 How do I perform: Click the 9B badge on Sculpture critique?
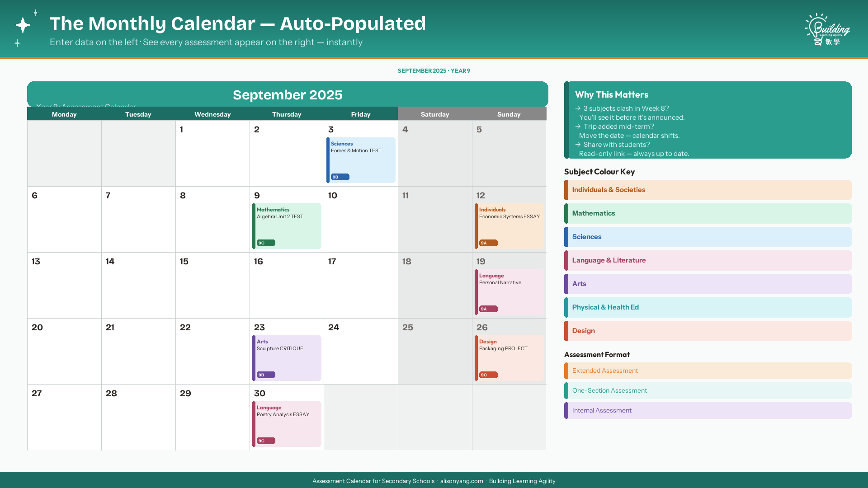266,375
